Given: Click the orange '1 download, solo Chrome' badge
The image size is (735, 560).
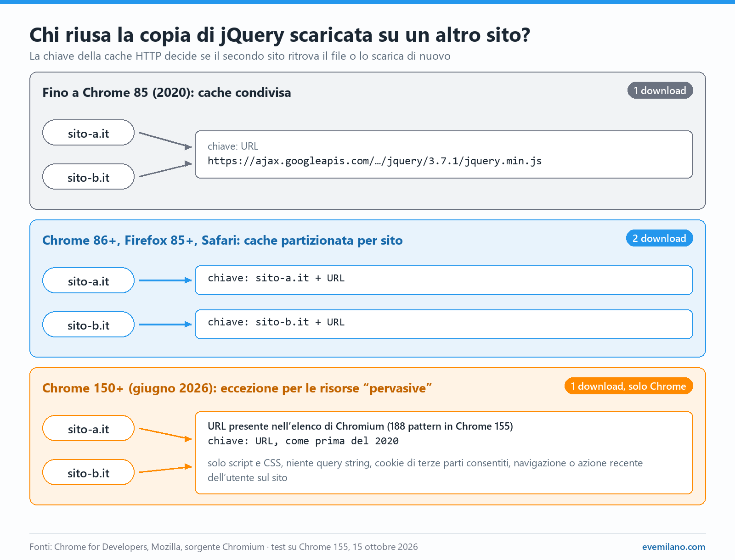Looking at the screenshot, I should coord(629,386).
